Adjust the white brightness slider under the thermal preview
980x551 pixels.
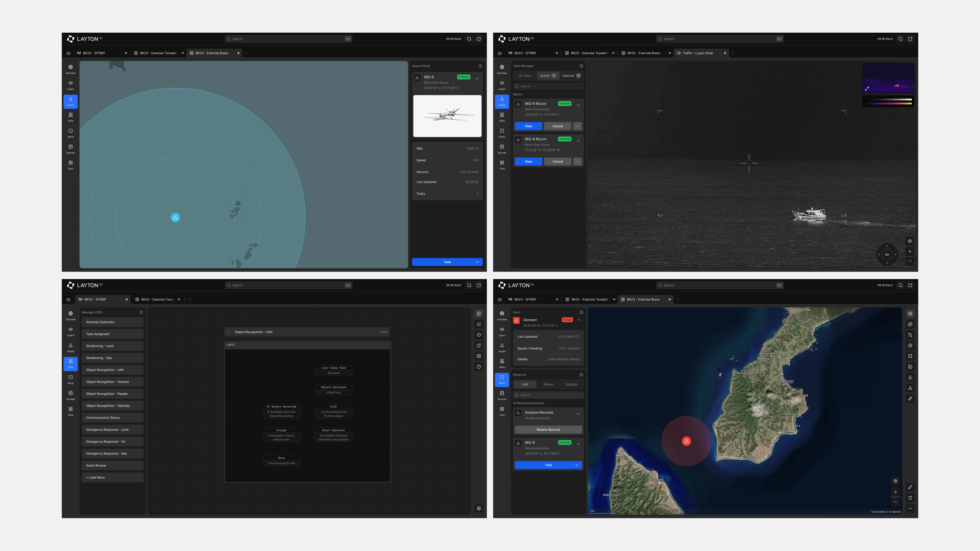click(x=889, y=100)
